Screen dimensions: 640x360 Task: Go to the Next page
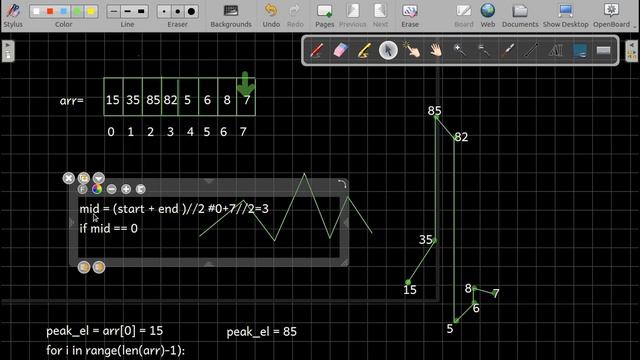click(380, 16)
